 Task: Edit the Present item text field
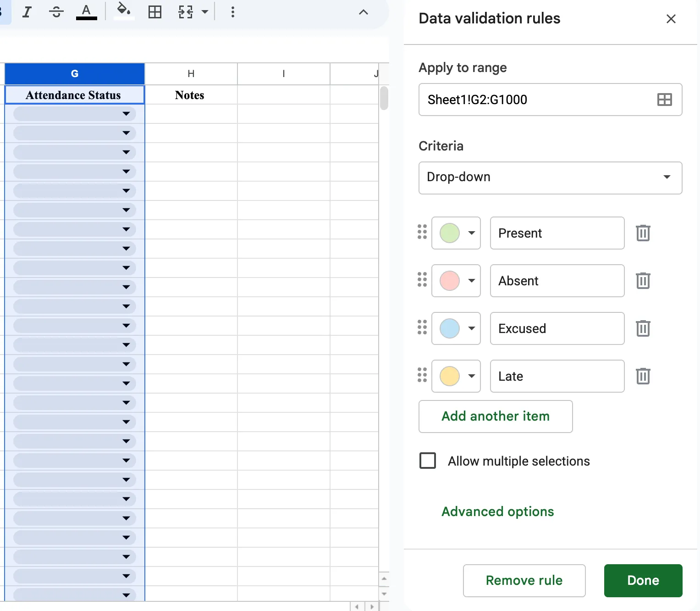pos(557,233)
